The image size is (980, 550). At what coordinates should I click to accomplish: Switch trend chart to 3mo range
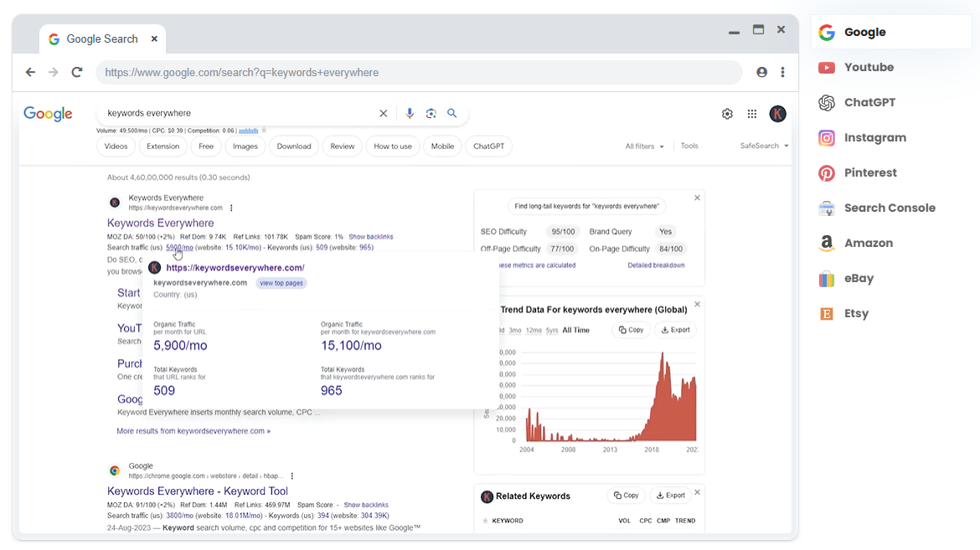coord(515,330)
